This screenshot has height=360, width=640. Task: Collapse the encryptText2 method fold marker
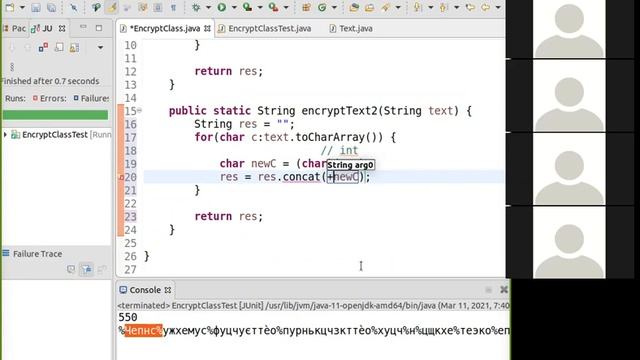pos(140,110)
